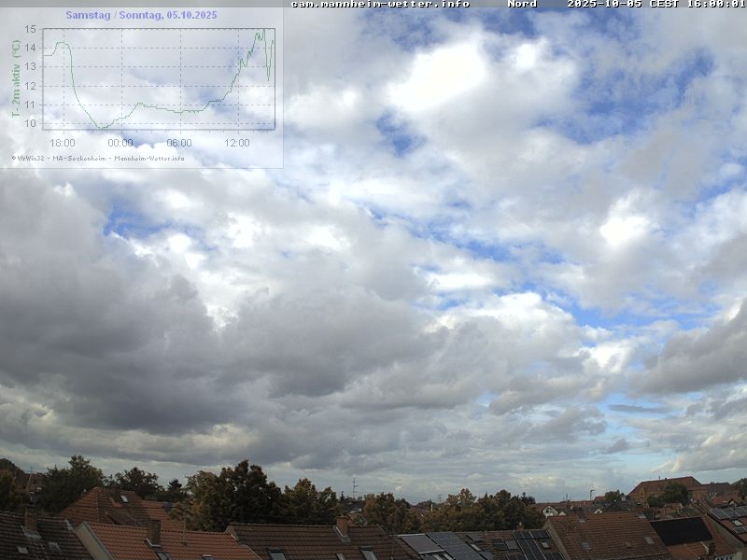Click the temperature curve's lowest point
The image size is (747, 560).
(x=101, y=125)
